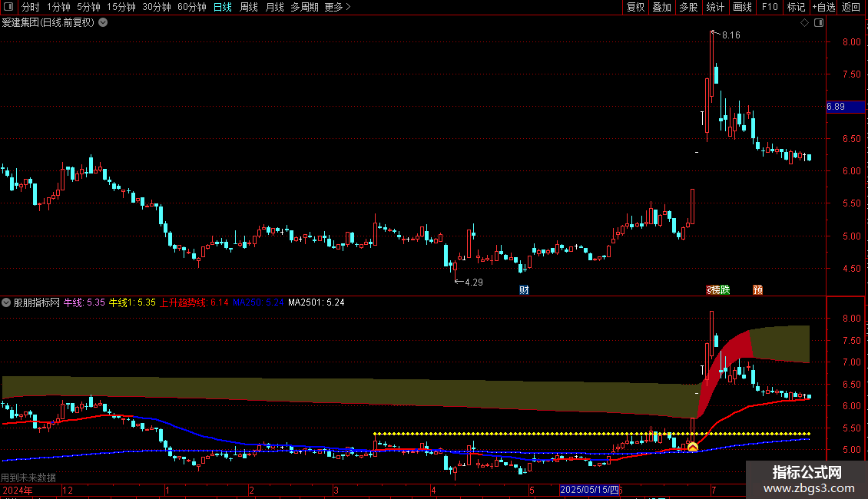Click the 标记 mark button
Image resolution: width=868 pixels, height=499 pixels.
[796, 7]
